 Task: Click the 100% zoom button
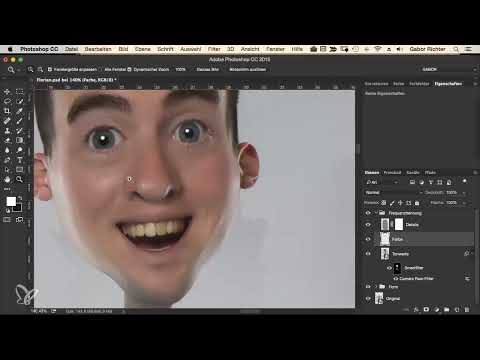[180, 69]
